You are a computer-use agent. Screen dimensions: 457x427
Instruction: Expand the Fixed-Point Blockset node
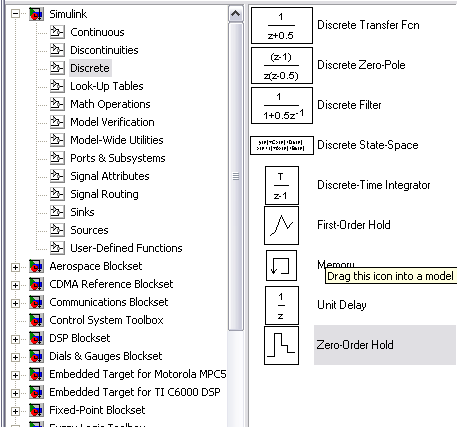(x=15, y=411)
